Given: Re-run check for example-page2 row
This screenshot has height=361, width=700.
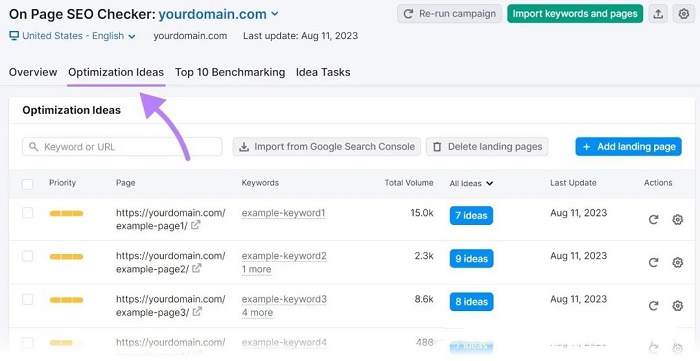Looking at the screenshot, I should [654, 262].
